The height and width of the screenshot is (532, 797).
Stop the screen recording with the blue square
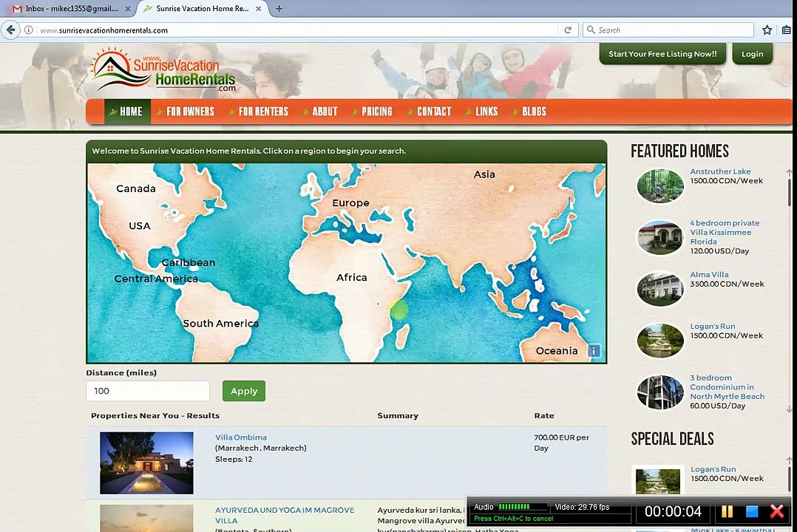tap(752, 511)
